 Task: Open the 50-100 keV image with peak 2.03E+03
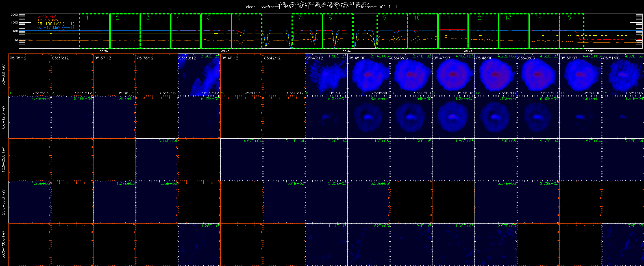point(496,244)
